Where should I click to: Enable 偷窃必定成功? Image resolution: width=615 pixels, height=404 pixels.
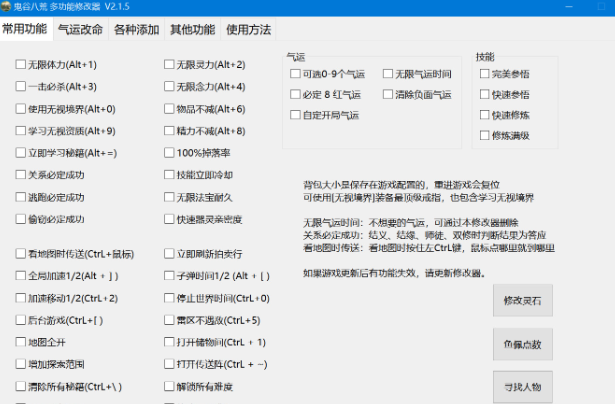click(20, 219)
